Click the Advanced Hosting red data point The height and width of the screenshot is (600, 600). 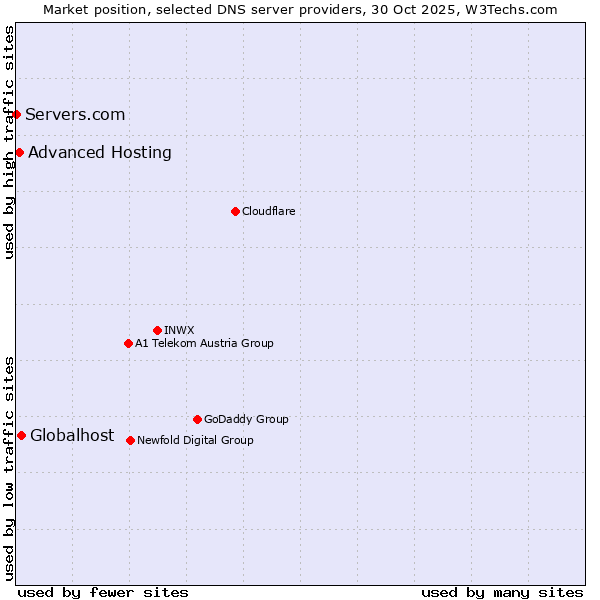(20, 152)
